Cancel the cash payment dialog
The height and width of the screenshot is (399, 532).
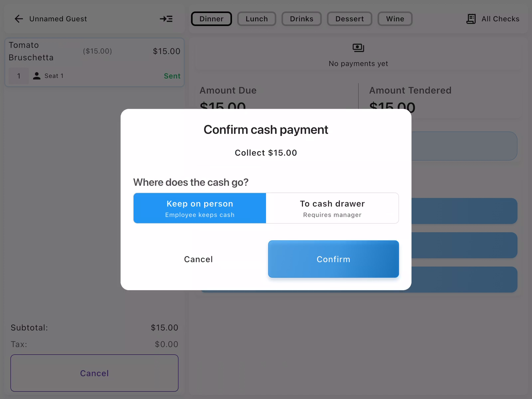[198, 259]
